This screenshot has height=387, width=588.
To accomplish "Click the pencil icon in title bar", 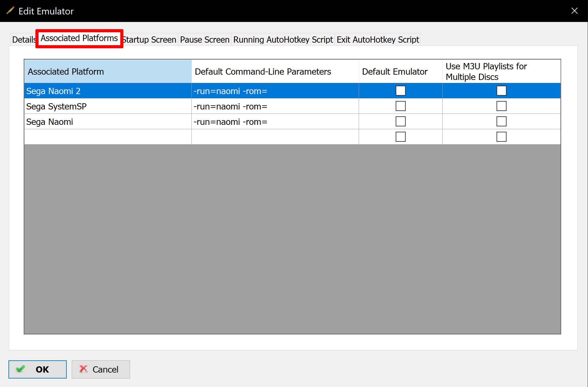I will [x=10, y=11].
